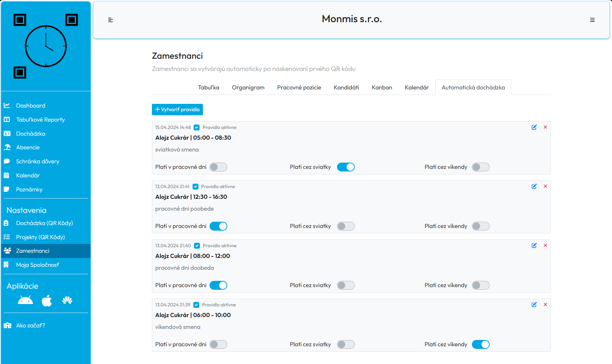Toggle the left sidebar menu icon in header
The width and height of the screenshot is (612, 364).
[x=110, y=20]
